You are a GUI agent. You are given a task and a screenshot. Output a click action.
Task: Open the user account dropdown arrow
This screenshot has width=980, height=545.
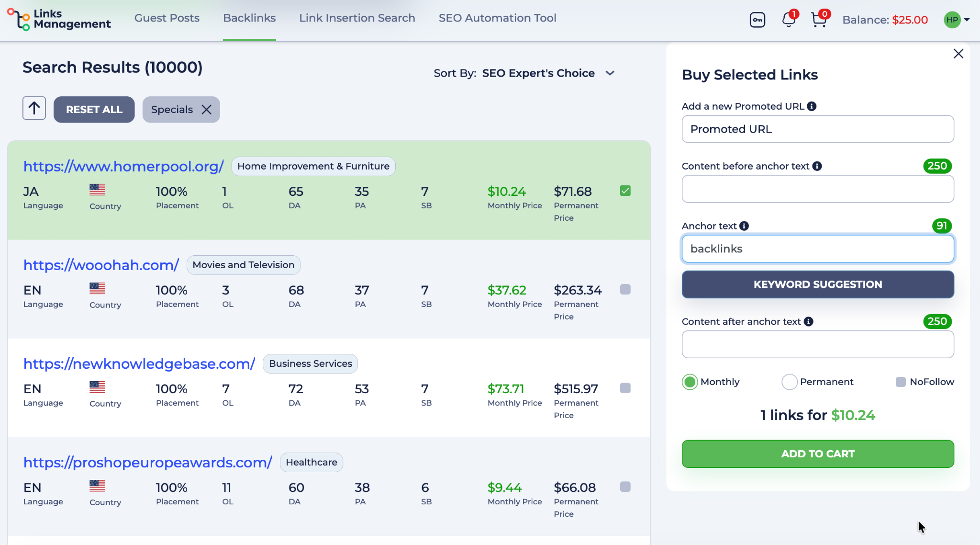[x=967, y=20]
